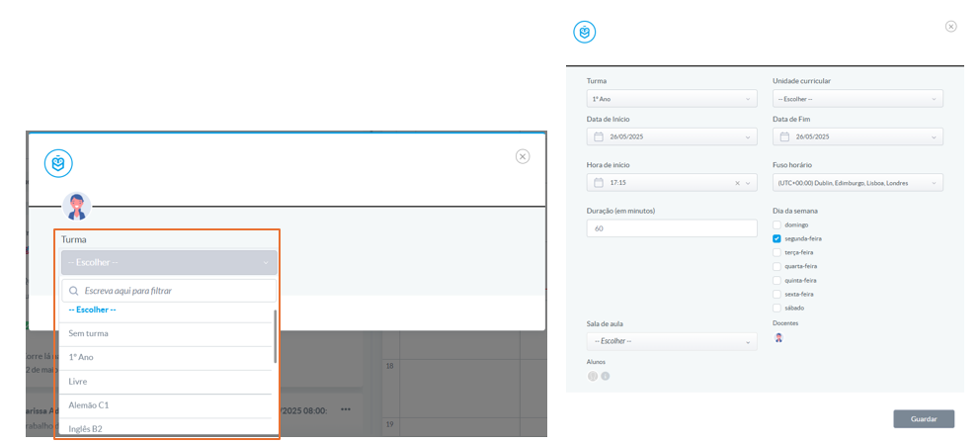The width and height of the screenshot is (980, 445).
Task: Check the sexta-feira checkbox
Action: coord(776,294)
